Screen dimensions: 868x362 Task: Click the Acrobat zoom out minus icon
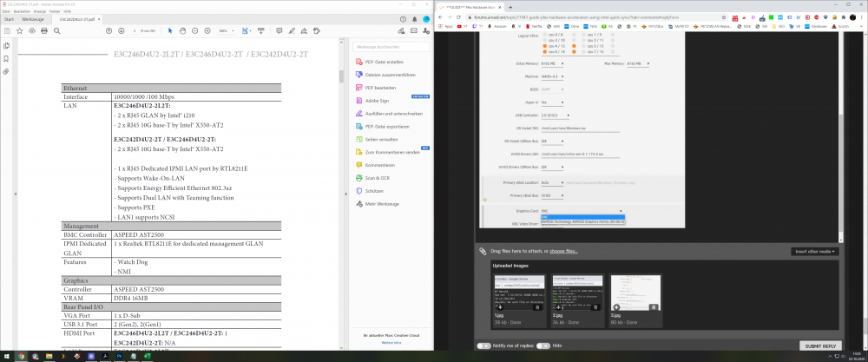pos(194,31)
